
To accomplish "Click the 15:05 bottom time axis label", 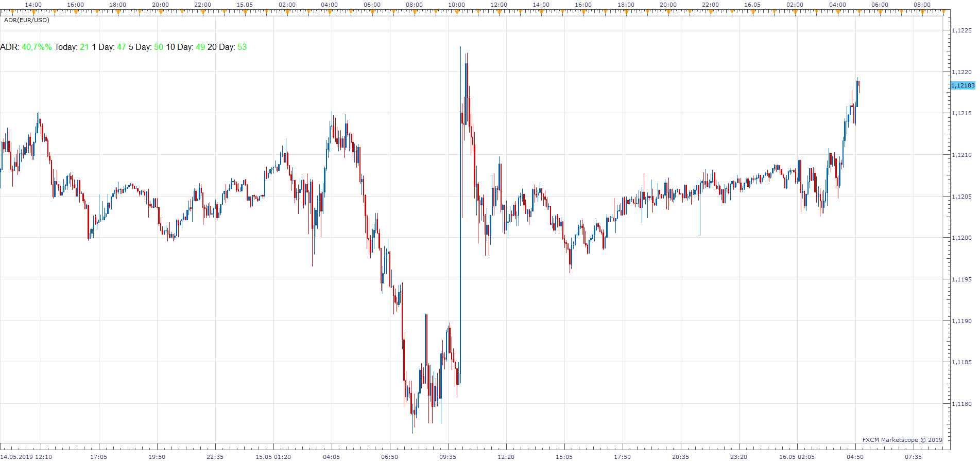I will (564, 457).
